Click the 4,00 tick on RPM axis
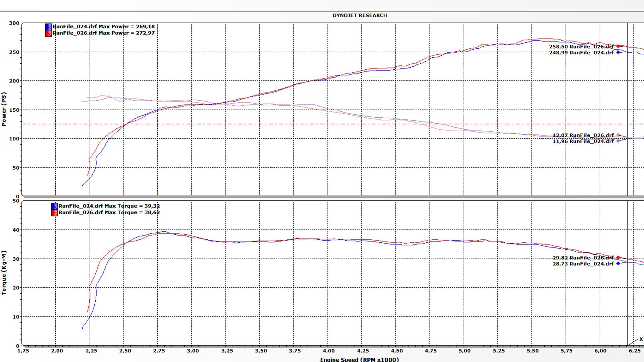Viewport: 644px width, 362px height. pyautogui.click(x=329, y=351)
